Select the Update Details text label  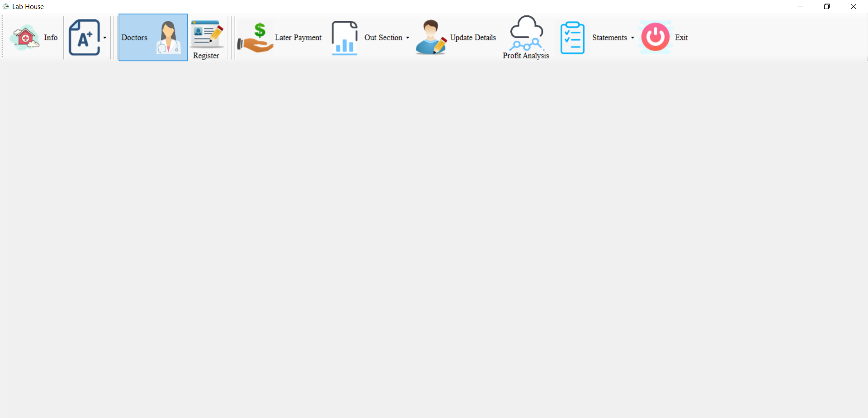[x=473, y=38]
